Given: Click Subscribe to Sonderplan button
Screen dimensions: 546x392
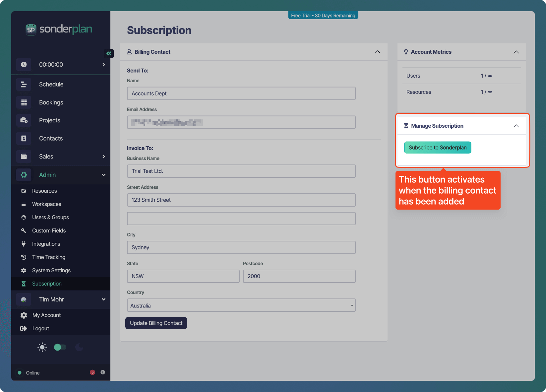Looking at the screenshot, I should pyautogui.click(x=438, y=148).
